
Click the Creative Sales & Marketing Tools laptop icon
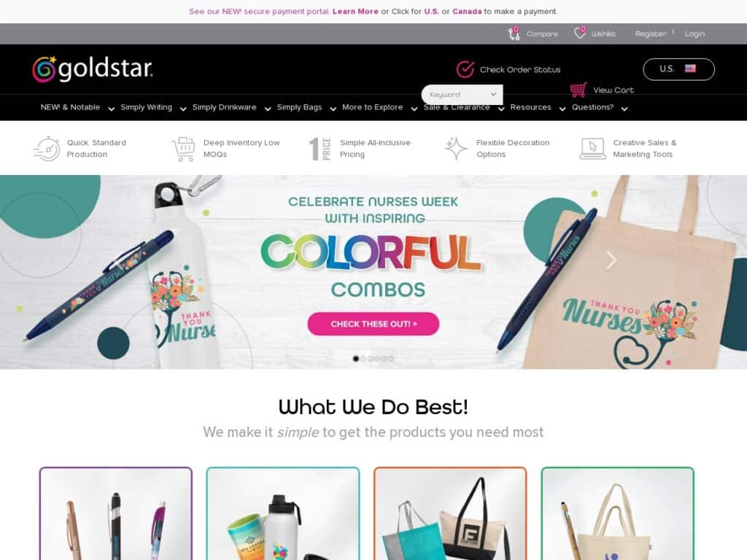[x=592, y=149]
